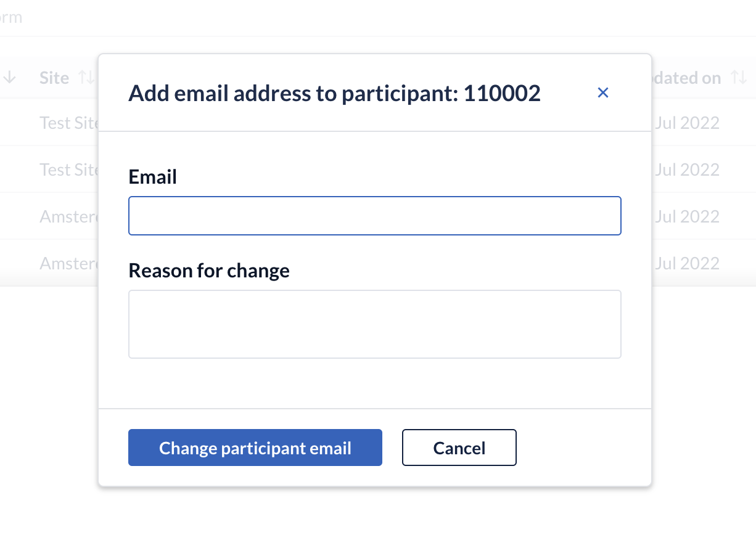Select the Site column header label

tap(54, 78)
